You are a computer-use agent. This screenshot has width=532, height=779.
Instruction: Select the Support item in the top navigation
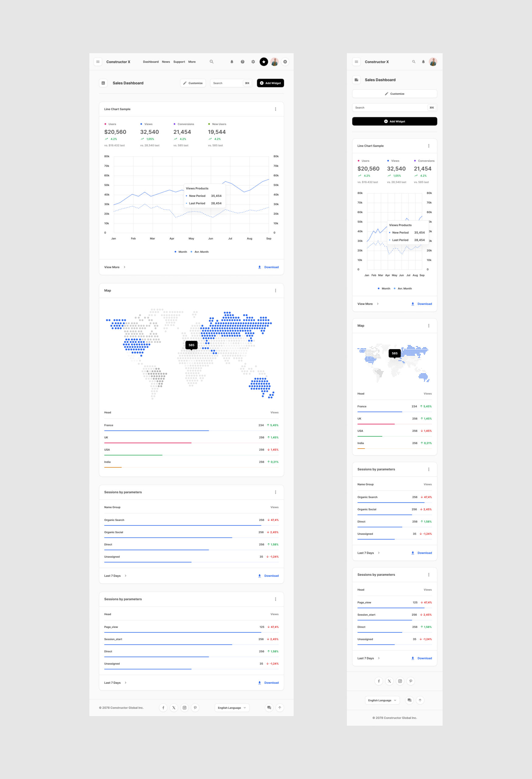[x=179, y=62]
